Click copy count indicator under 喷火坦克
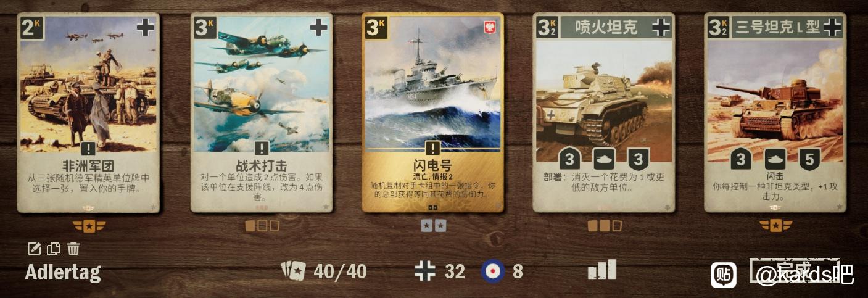 point(605,226)
